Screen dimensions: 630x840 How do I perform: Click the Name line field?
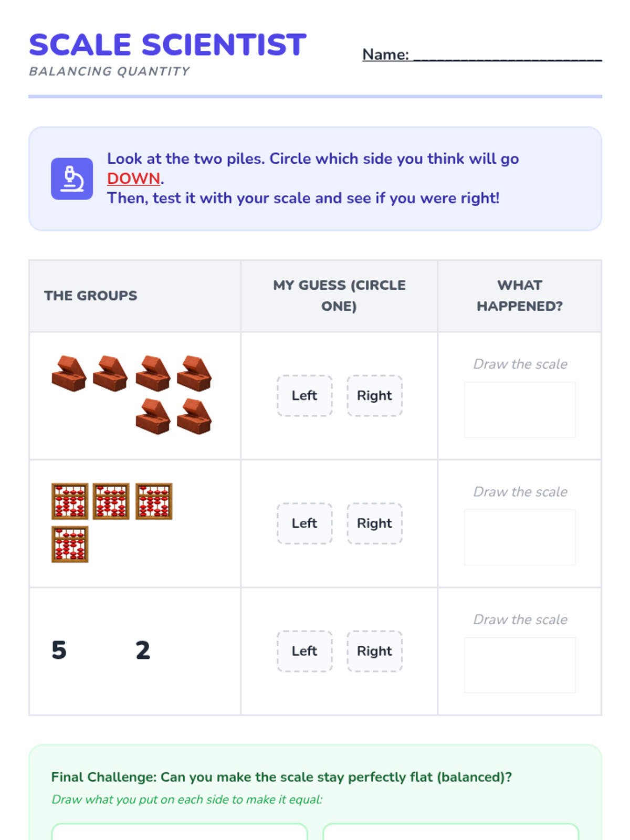507,55
